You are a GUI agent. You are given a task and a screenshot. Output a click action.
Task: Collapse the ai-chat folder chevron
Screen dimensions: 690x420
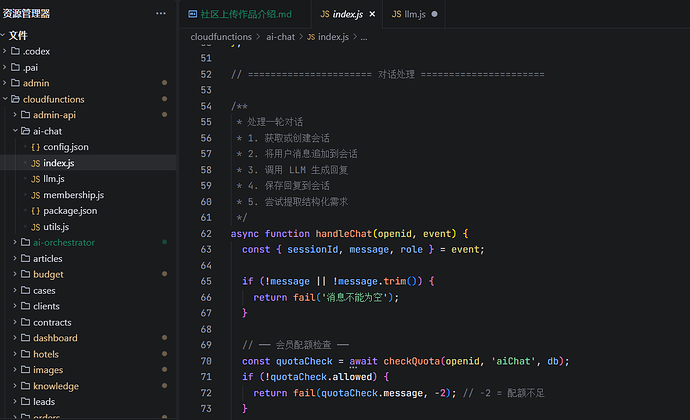15,131
